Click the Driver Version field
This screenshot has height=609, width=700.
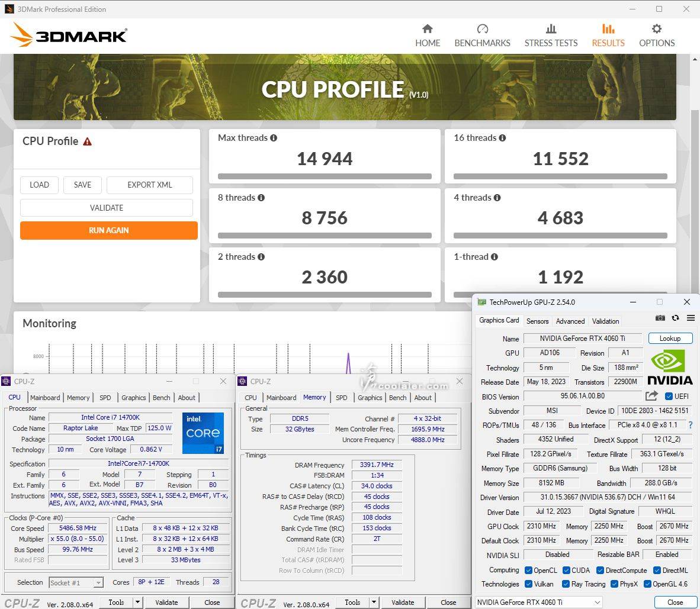[608, 497]
